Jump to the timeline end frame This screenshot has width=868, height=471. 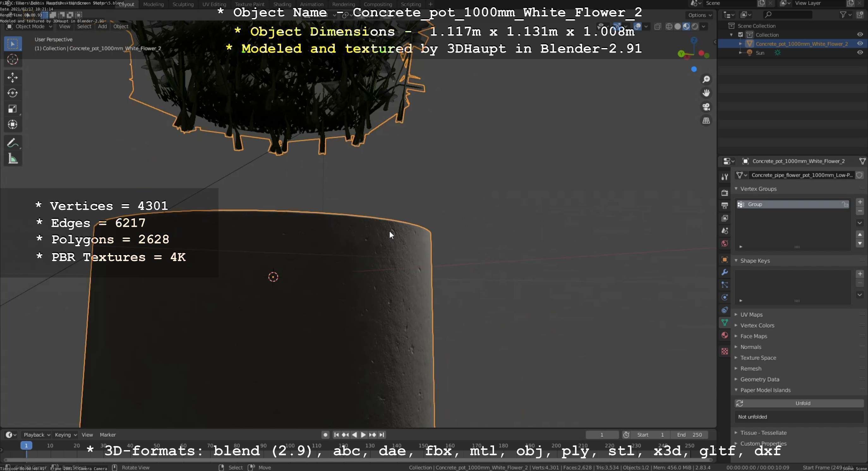click(382, 435)
